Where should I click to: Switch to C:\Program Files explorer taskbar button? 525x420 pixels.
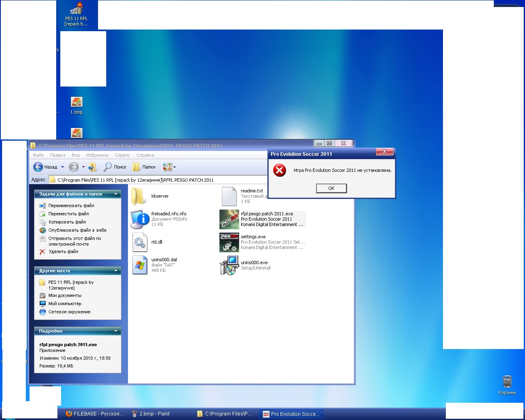pyautogui.click(x=225, y=414)
